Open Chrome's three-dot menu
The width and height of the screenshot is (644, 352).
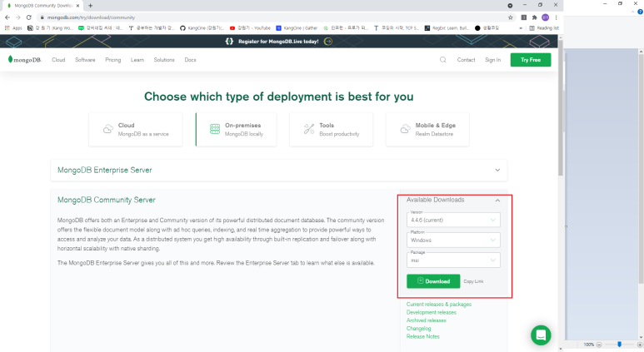[557, 17]
